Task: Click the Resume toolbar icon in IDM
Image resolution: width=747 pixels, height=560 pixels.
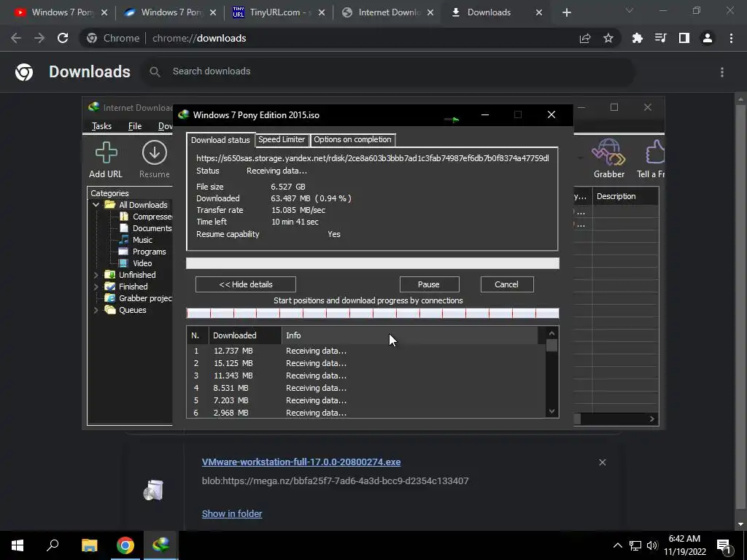Action: (x=155, y=153)
